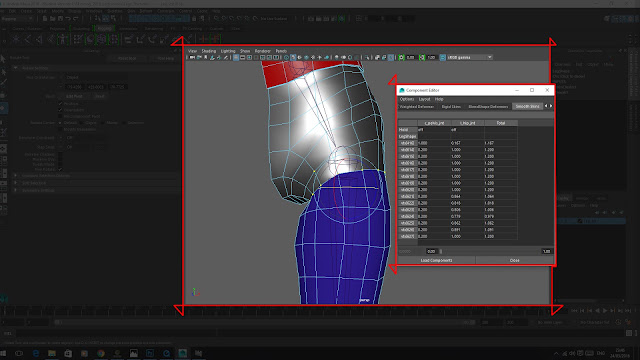Click the Use All Lights icon
This screenshot has width=640, height=360.
[320, 58]
